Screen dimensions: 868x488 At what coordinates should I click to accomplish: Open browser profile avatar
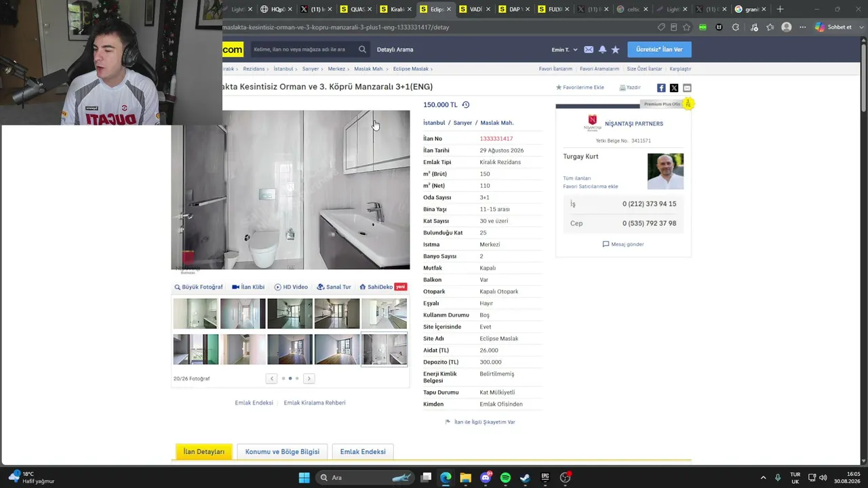pyautogui.click(x=786, y=27)
